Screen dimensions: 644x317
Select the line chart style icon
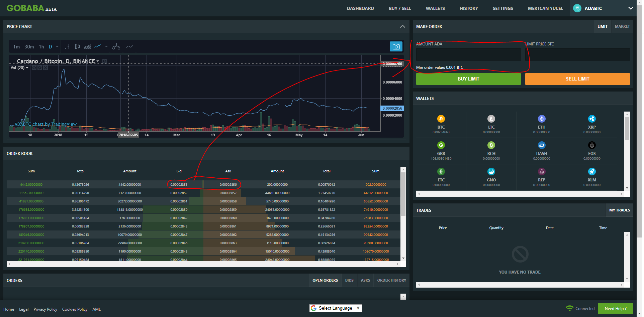(98, 46)
